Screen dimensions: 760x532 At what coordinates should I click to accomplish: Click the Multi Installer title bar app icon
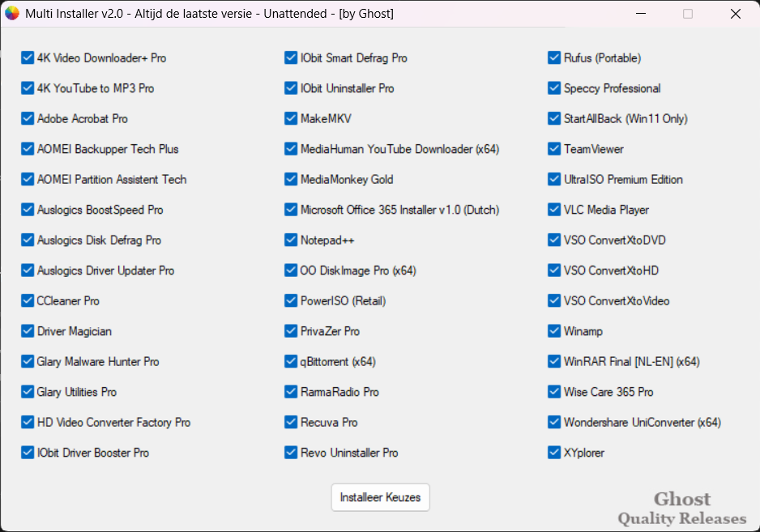tap(12, 14)
